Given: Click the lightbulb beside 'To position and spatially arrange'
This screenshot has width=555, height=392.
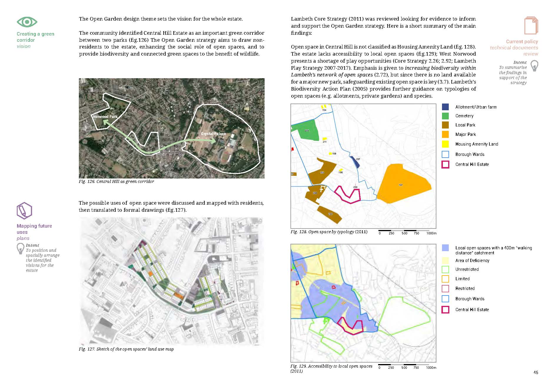Looking at the screenshot, I should 20,248.
